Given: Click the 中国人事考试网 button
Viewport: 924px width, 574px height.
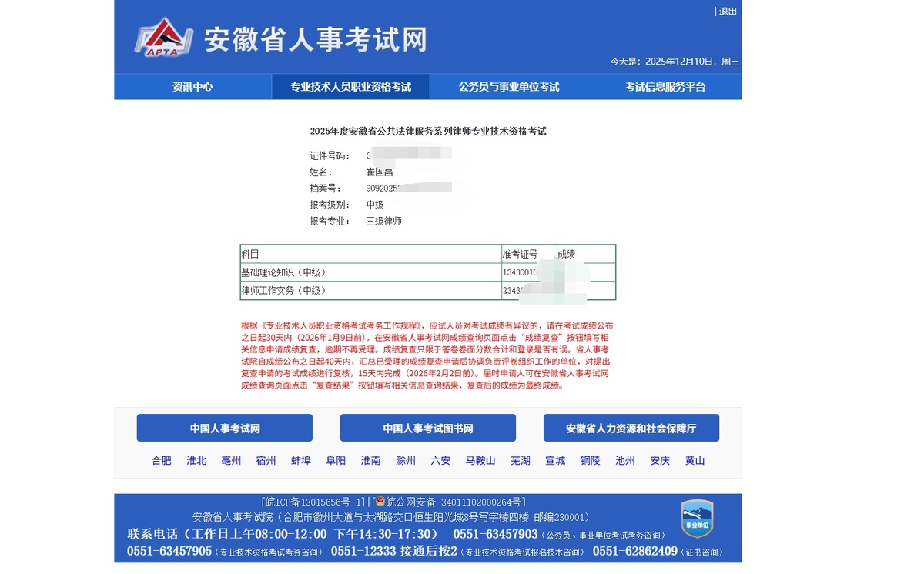Looking at the screenshot, I should pos(225,429).
